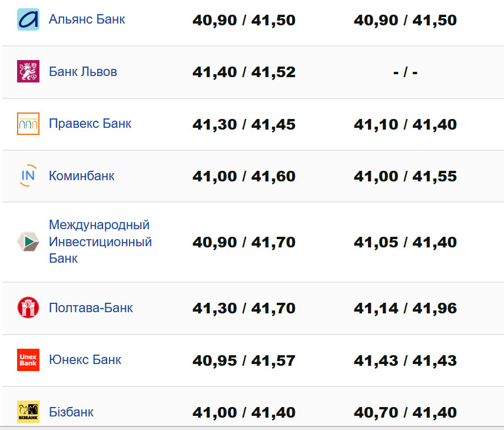Click the 41,00 / 41,60 rate for Коминбанк
The width and height of the screenshot is (504, 430).
pos(244,176)
